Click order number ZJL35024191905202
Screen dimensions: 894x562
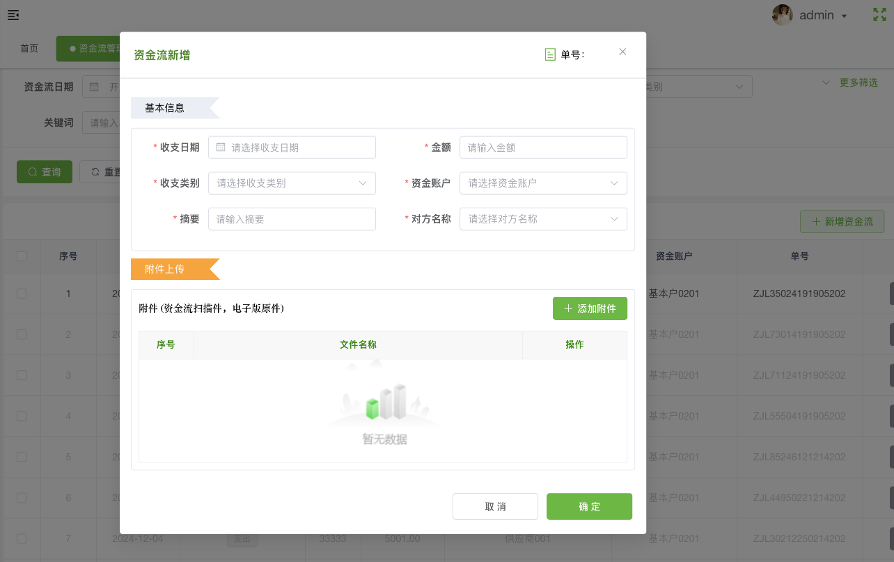click(799, 294)
